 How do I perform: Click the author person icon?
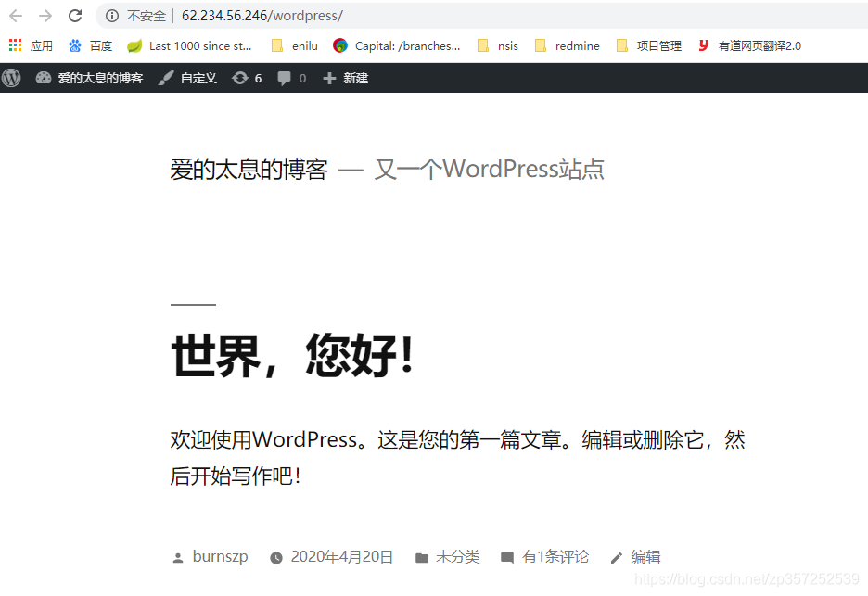(178, 558)
